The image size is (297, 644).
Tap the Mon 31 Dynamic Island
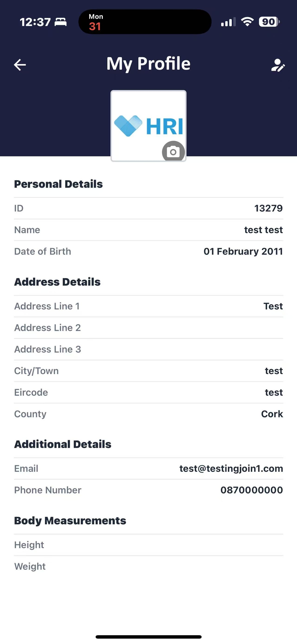145,22
